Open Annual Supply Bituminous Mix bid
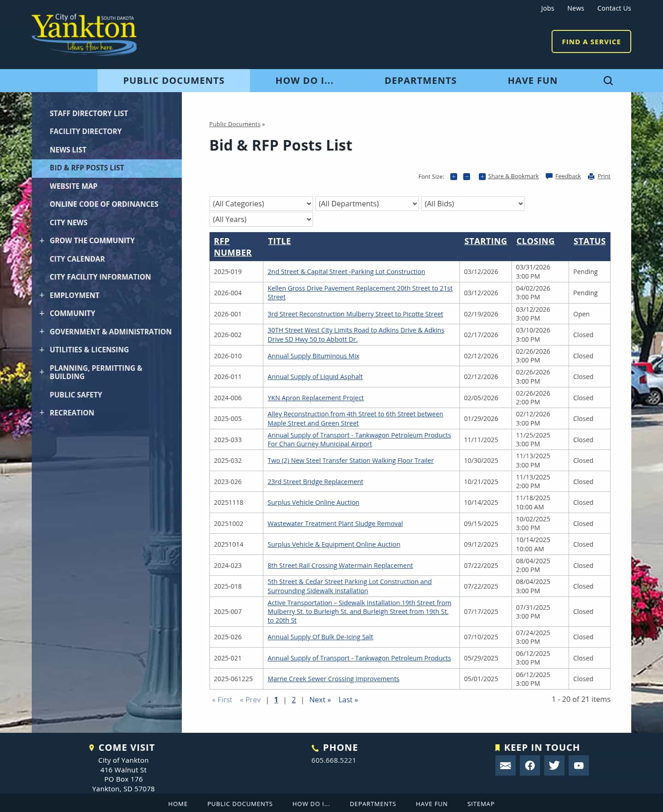 tap(313, 356)
